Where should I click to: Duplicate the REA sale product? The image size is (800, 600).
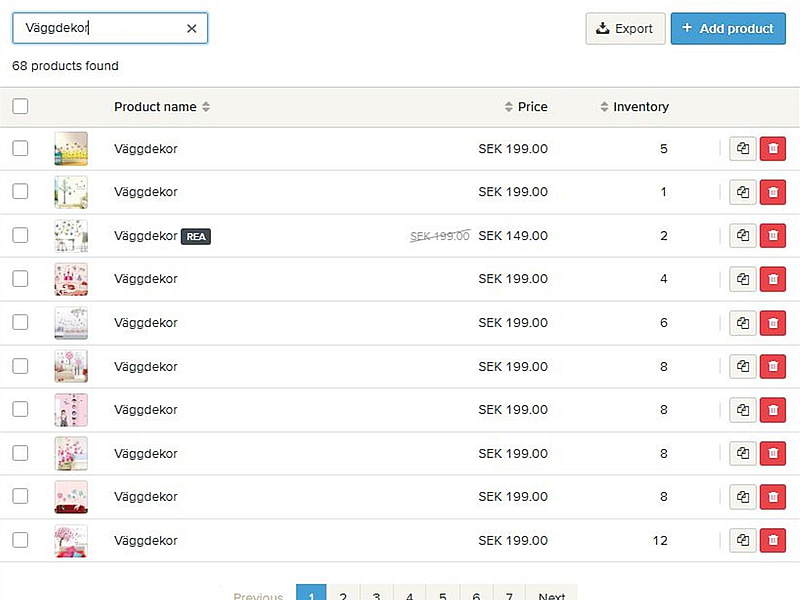(743, 236)
